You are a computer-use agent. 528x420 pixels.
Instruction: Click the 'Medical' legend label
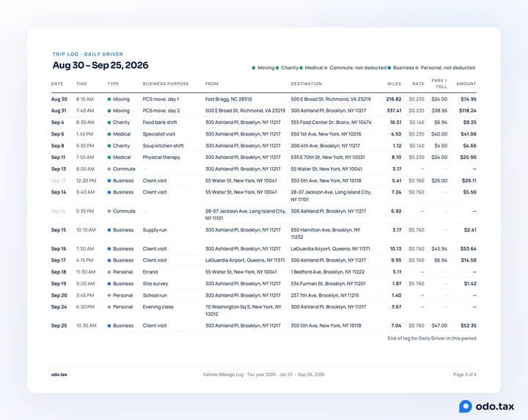click(x=314, y=68)
